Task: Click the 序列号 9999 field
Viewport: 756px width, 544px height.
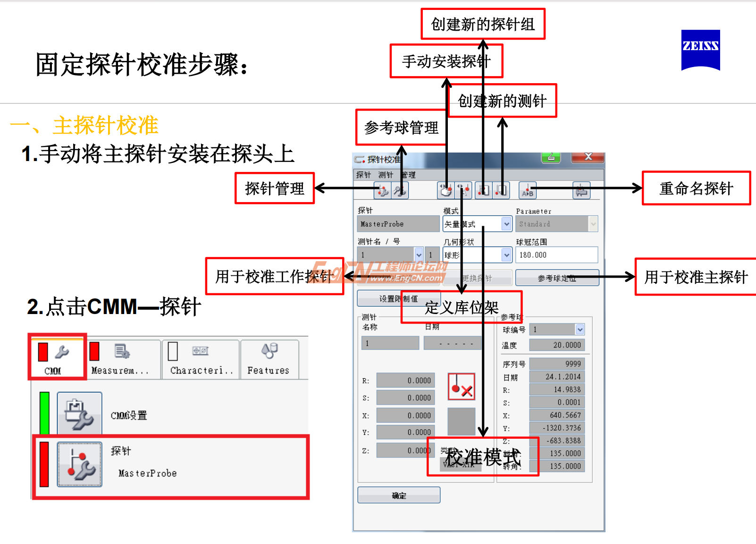Action: [x=557, y=364]
